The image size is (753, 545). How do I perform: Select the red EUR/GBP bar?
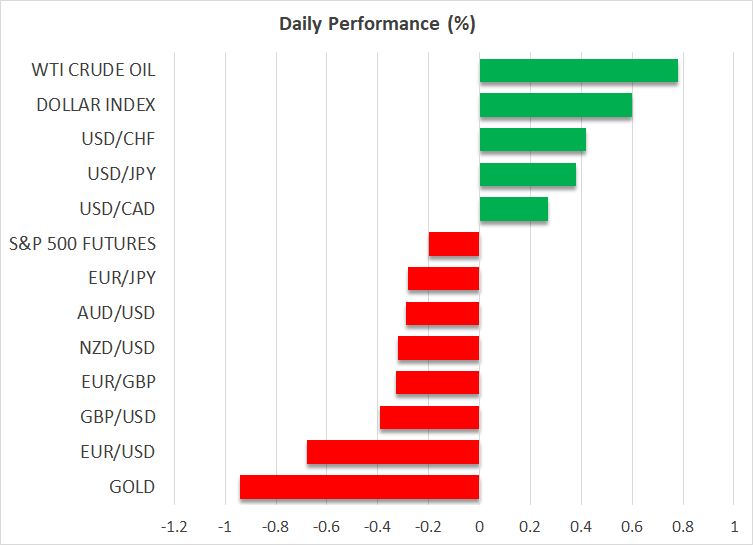pos(437,383)
